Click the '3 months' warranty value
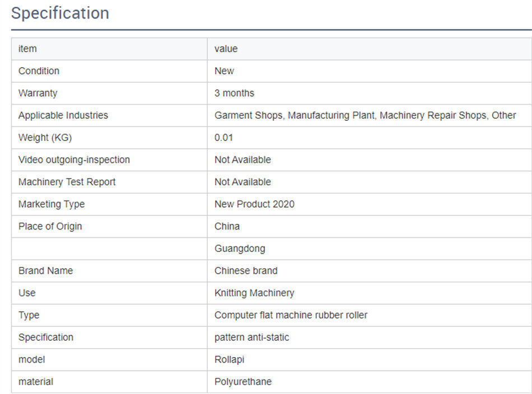This screenshot has height=394, width=532. [234, 93]
